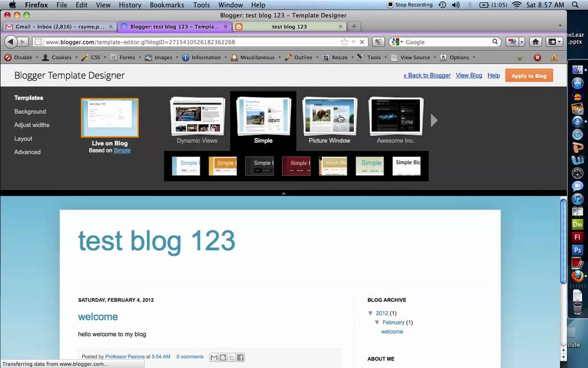The image size is (588, 368).
Task: Collapse the template panel with the up arrow
Action: 283,193
